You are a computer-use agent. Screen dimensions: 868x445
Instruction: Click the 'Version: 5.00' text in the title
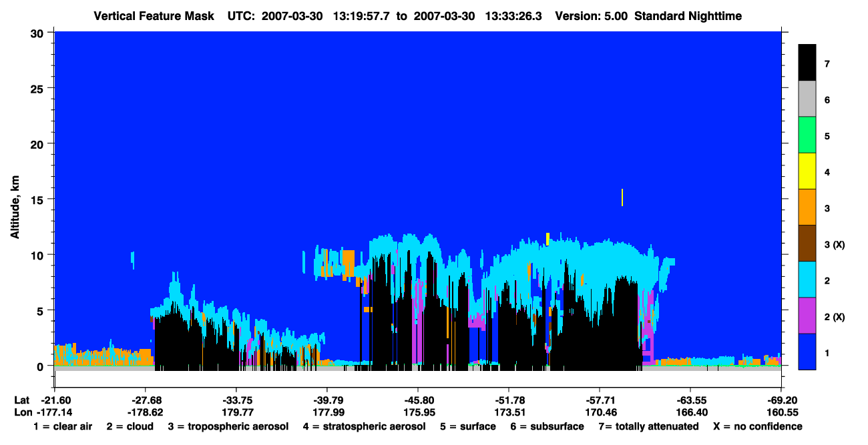(593, 15)
